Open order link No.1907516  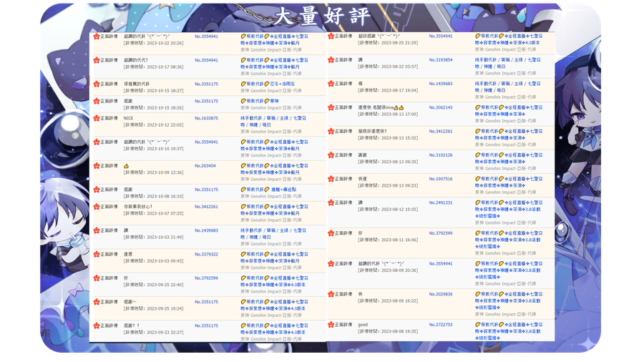pos(441,179)
